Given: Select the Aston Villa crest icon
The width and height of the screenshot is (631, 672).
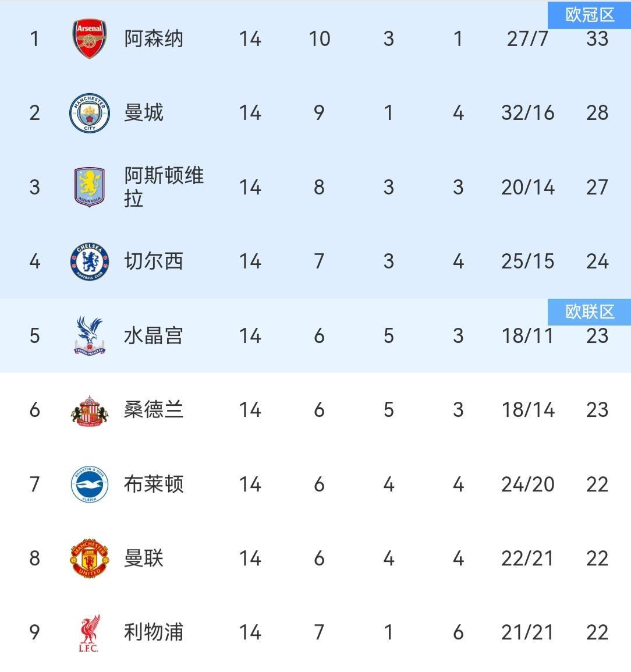Looking at the screenshot, I should pyautogui.click(x=89, y=188).
